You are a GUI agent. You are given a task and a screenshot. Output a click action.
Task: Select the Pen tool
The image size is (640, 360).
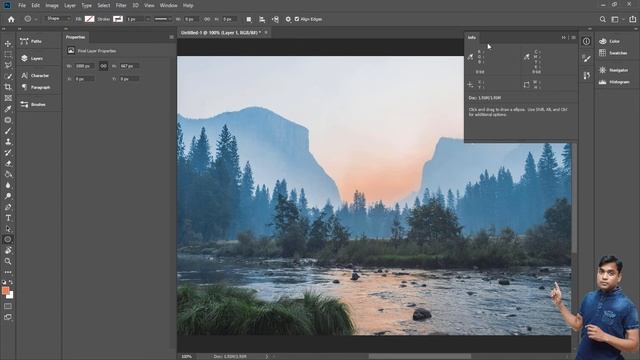pyautogui.click(x=8, y=207)
